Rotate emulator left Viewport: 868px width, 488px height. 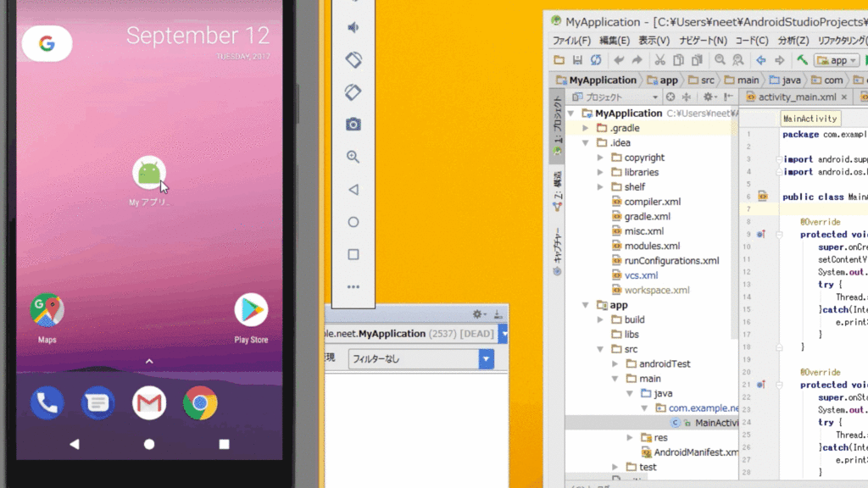[x=353, y=60]
